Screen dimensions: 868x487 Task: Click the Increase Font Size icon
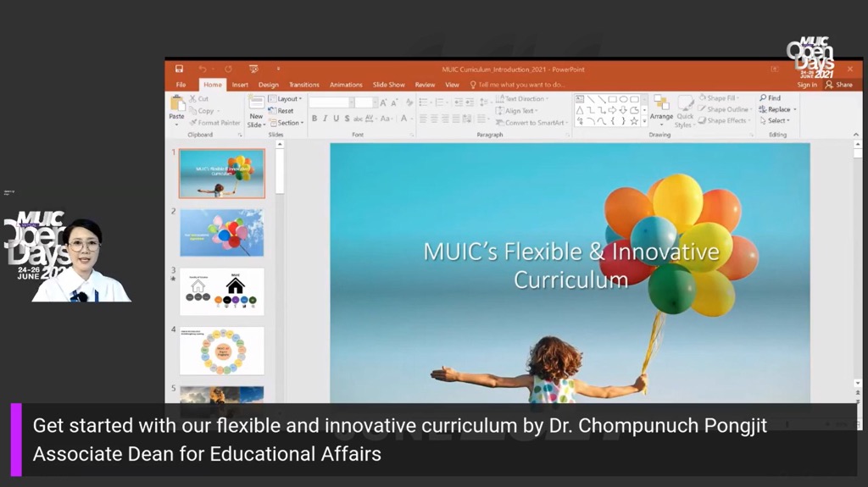[384, 102]
